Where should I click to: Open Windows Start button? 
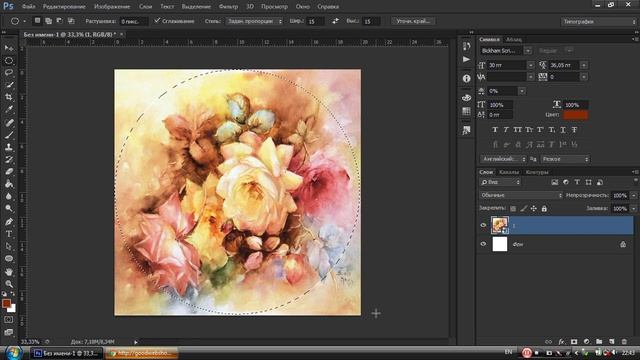click(x=13, y=353)
